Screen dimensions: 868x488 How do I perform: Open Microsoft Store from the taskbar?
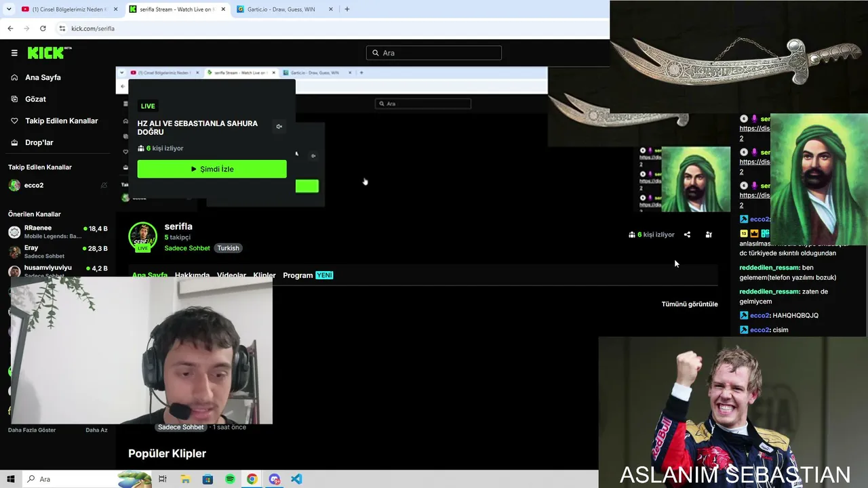(208, 479)
